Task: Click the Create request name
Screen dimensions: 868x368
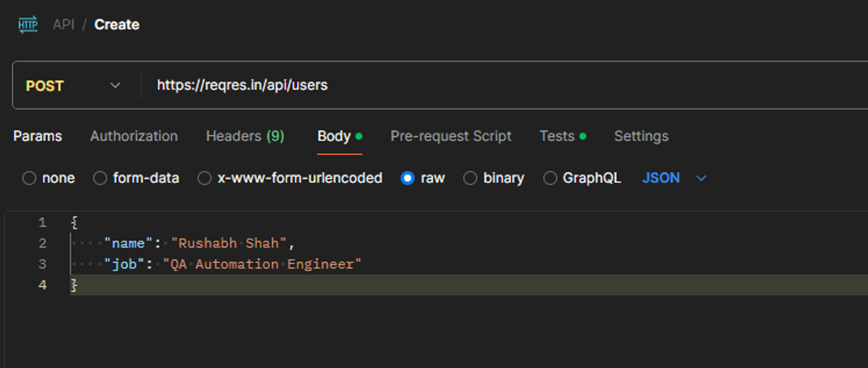Action: (x=117, y=25)
